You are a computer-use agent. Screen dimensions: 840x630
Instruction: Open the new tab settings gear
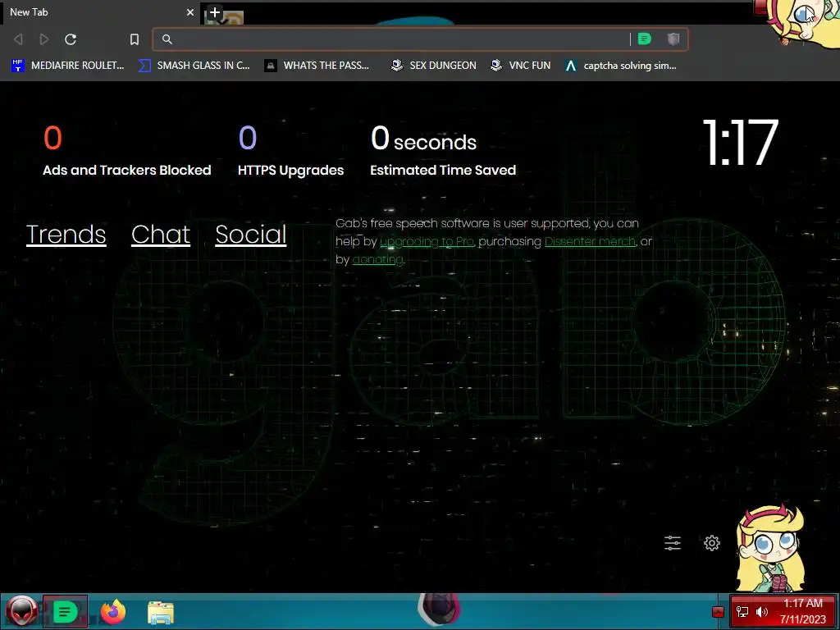click(x=711, y=543)
